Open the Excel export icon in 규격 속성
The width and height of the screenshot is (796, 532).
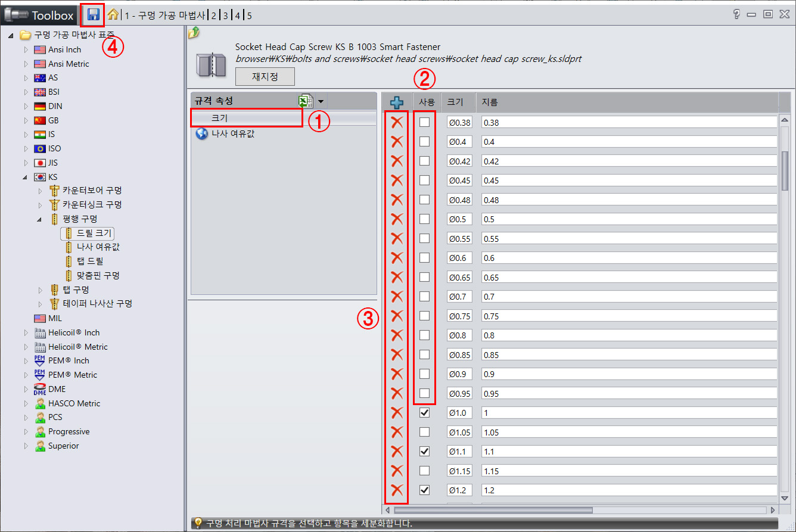click(x=306, y=101)
